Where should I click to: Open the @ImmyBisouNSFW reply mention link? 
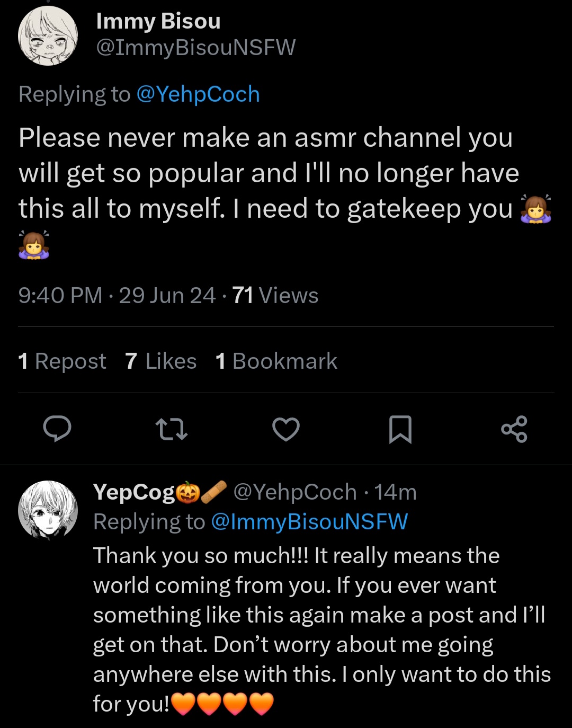tap(309, 522)
